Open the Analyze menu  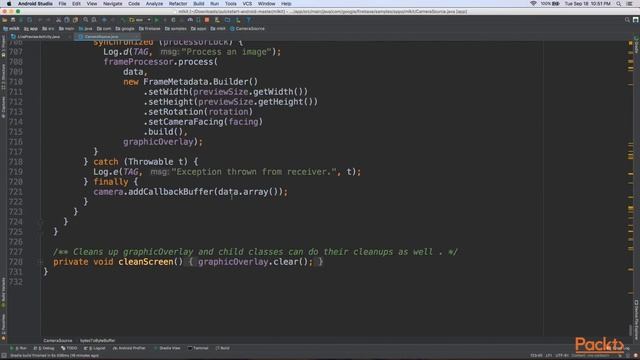tap(154, 4)
